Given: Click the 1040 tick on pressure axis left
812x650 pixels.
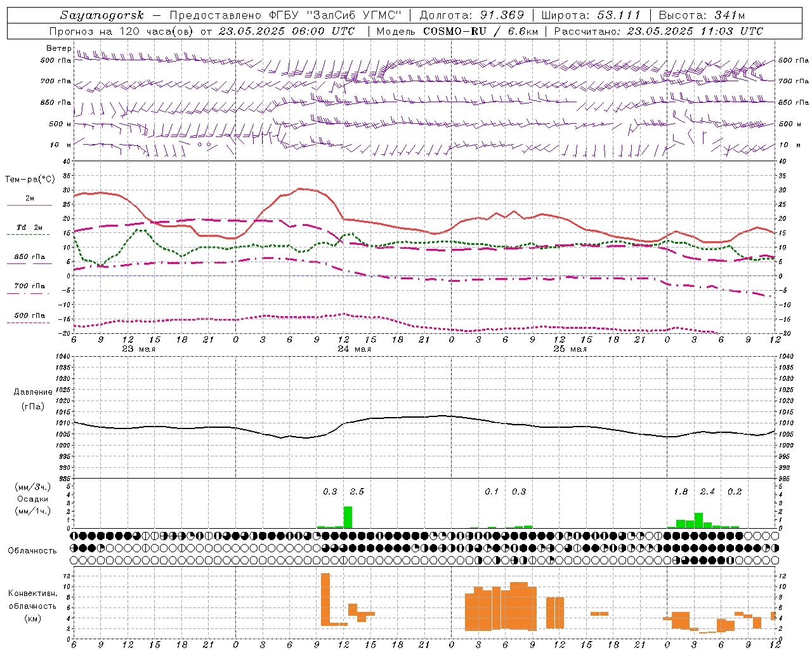Looking at the screenshot, I should click(62, 356).
